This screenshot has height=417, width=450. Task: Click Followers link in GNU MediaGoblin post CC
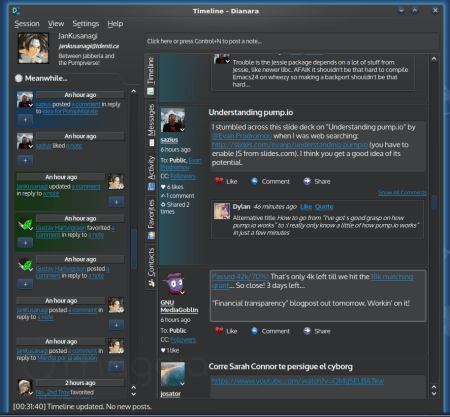pyautogui.click(x=183, y=340)
